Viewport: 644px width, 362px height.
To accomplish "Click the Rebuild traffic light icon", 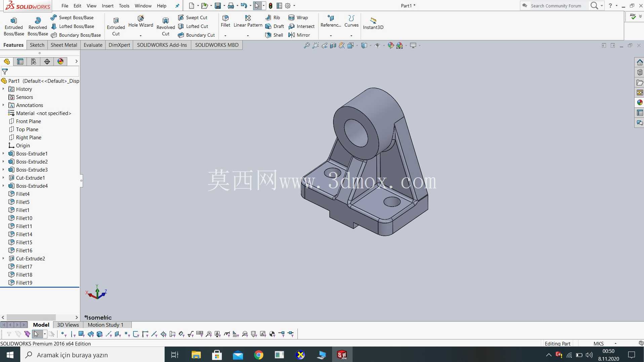I will 271,6.
